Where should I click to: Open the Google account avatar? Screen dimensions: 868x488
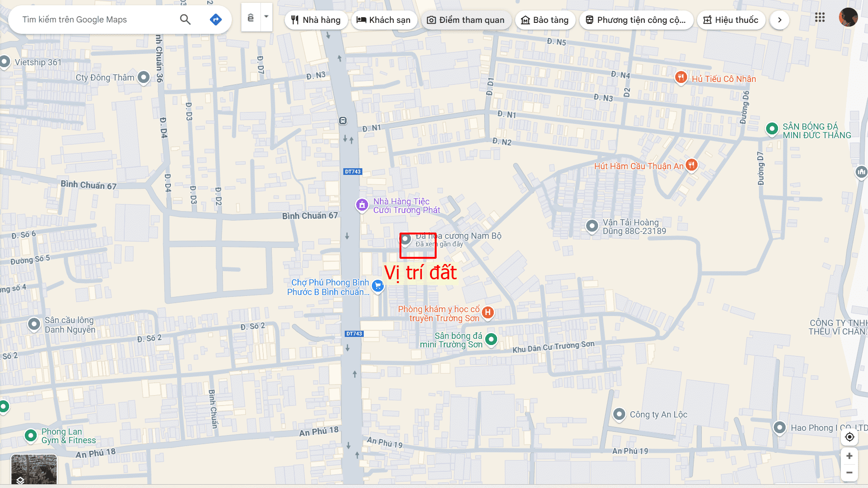[x=848, y=18]
